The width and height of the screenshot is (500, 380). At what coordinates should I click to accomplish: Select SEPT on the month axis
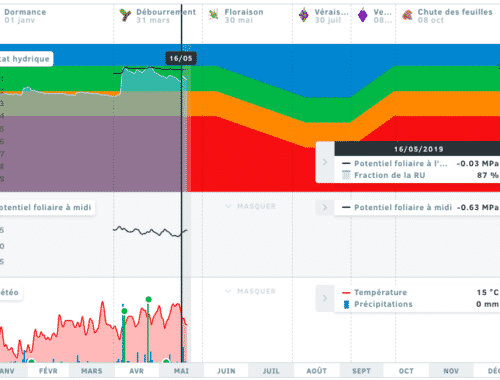(x=361, y=371)
